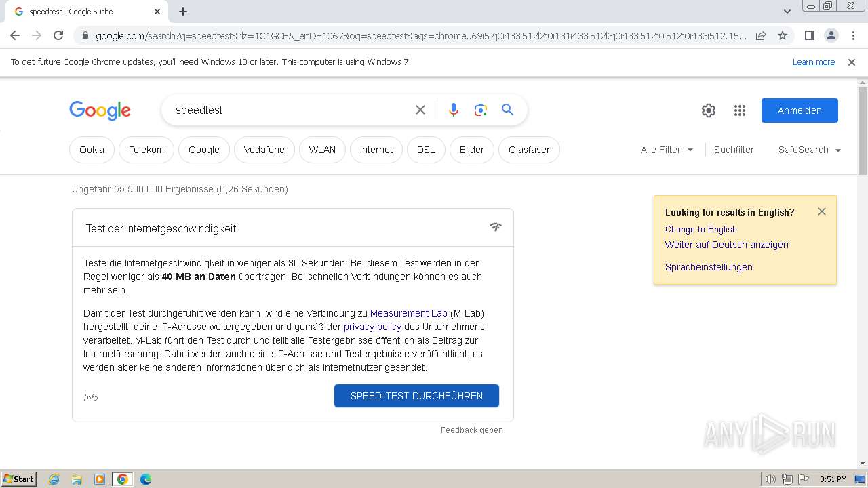The image size is (868, 488).
Task: Share this page from the address bar
Action: (x=761, y=35)
